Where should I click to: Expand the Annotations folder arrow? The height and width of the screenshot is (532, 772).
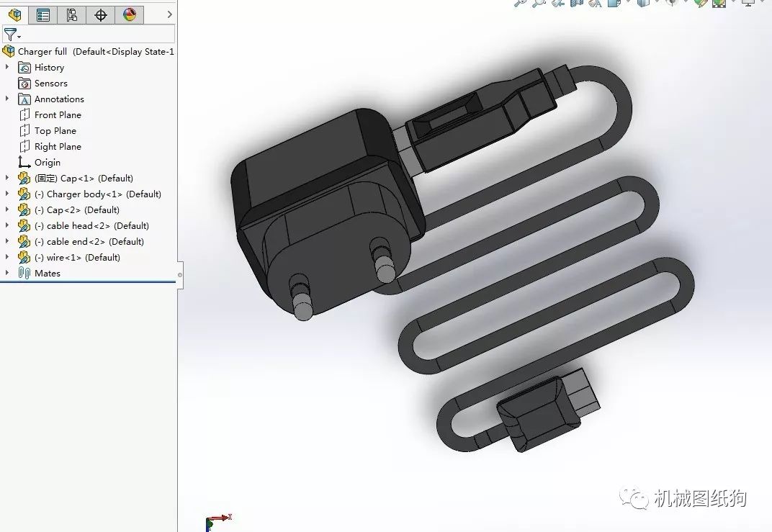point(7,99)
